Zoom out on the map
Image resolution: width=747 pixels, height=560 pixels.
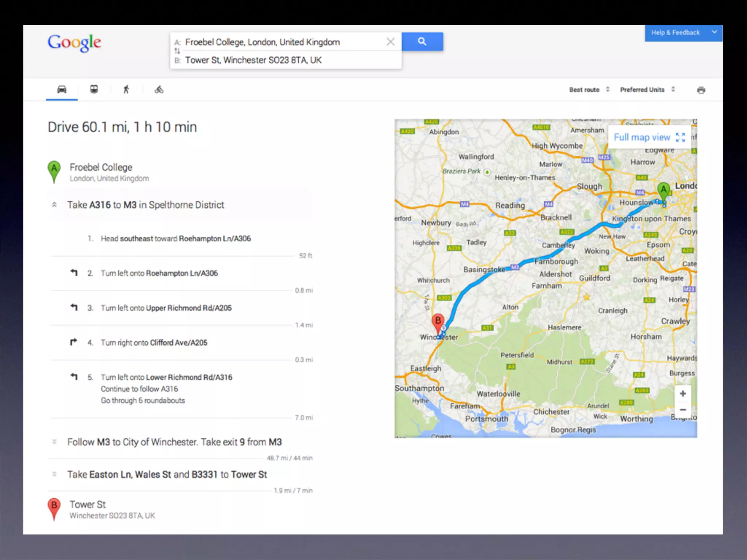pos(683,410)
